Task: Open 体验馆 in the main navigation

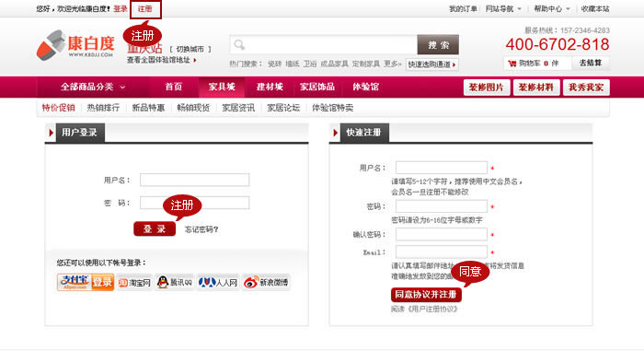Action: [365, 87]
